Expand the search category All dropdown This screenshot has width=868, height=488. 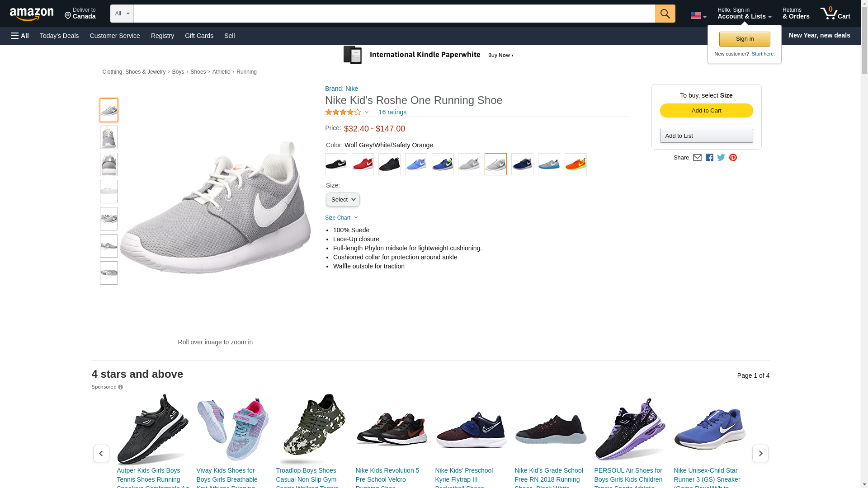[x=122, y=14]
